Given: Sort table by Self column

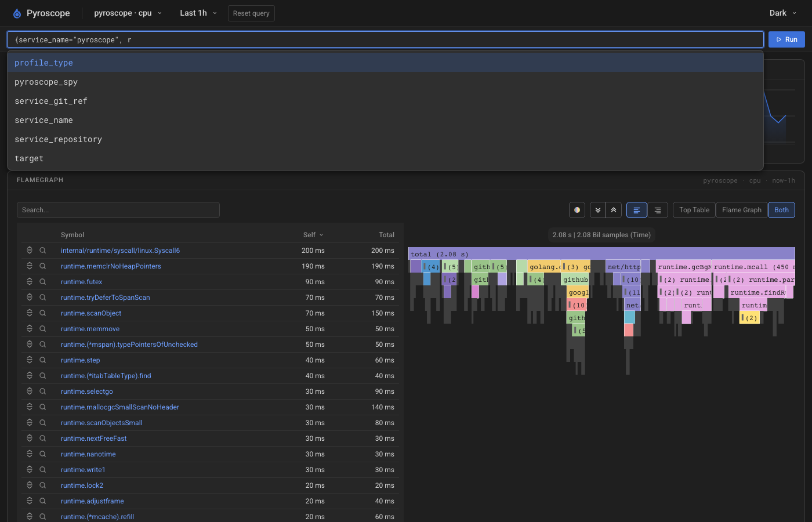Looking at the screenshot, I should pos(313,235).
